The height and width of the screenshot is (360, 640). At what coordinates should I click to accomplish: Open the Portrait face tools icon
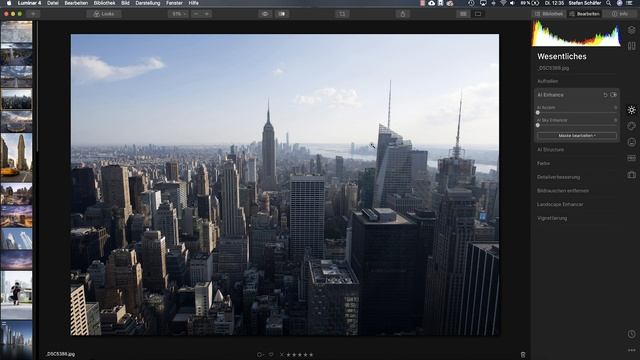click(631, 142)
